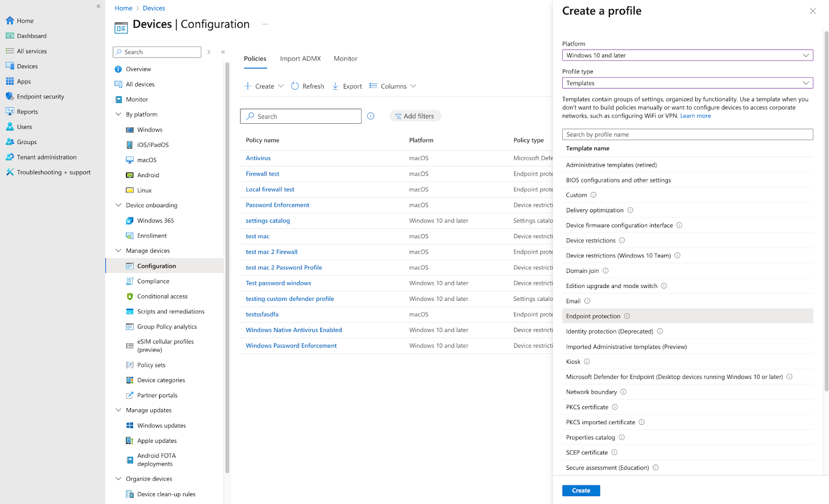Clear the Devices menu search with the X
This screenshot has height=504, width=829.
[x=209, y=52]
